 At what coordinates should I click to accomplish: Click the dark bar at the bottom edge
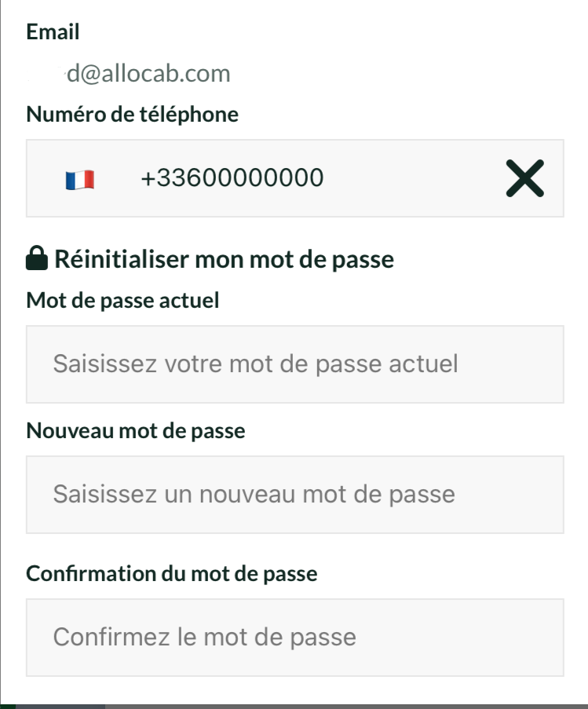[x=294, y=707]
